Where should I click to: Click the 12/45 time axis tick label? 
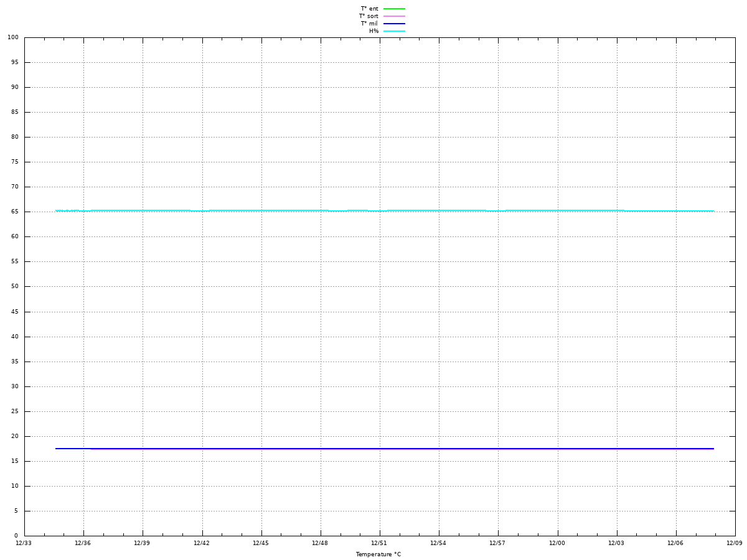261,543
